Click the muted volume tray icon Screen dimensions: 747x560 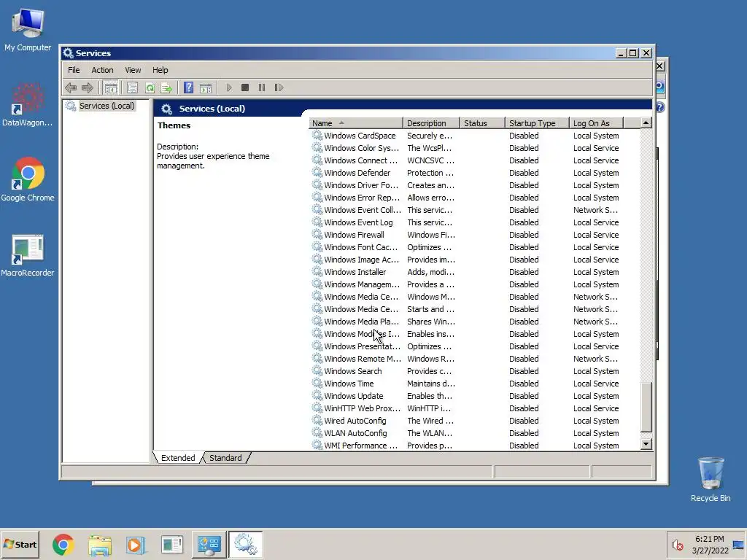(677, 545)
